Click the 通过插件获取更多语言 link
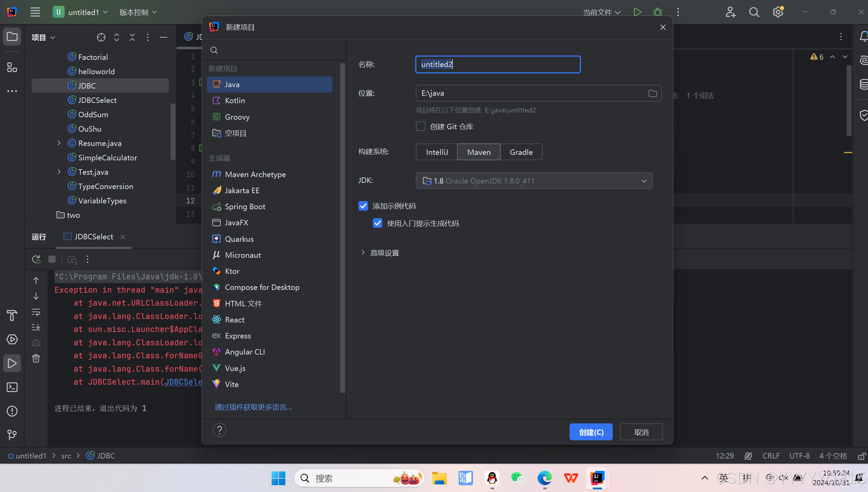Viewport: 868px width, 492px height. [x=253, y=407]
